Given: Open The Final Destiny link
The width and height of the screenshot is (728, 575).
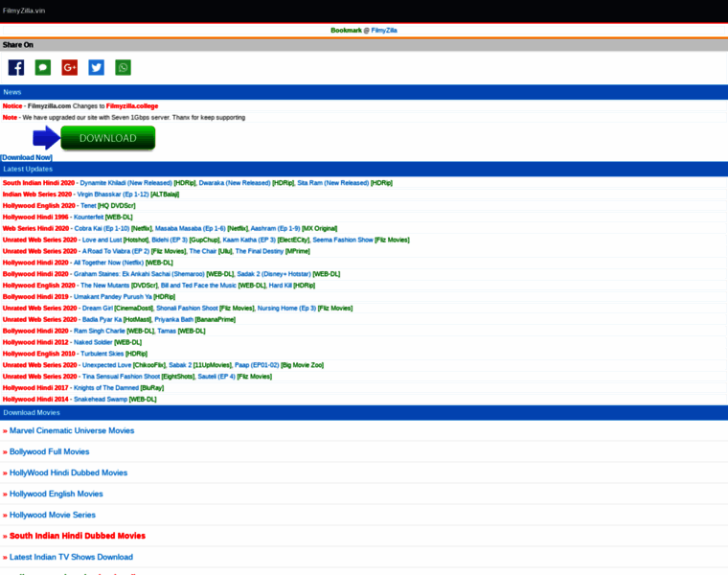Looking at the screenshot, I should [x=259, y=251].
